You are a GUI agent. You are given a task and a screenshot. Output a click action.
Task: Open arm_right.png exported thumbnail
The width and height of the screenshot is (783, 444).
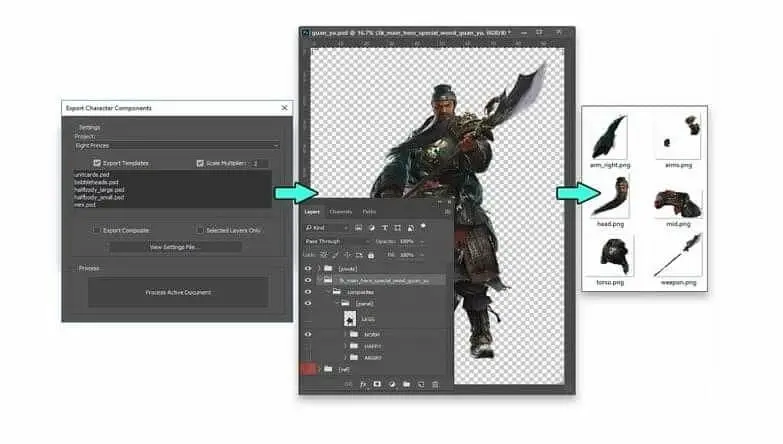click(x=610, y=136)
